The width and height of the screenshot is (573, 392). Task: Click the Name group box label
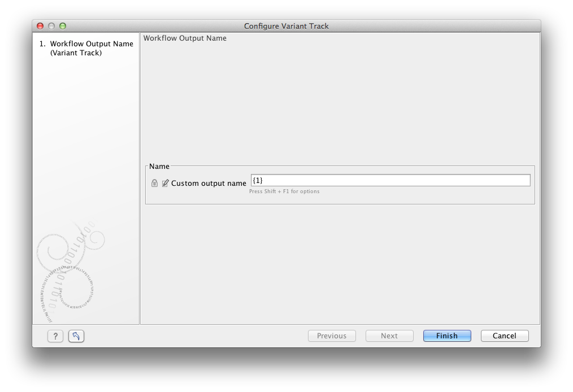point(159,166)
